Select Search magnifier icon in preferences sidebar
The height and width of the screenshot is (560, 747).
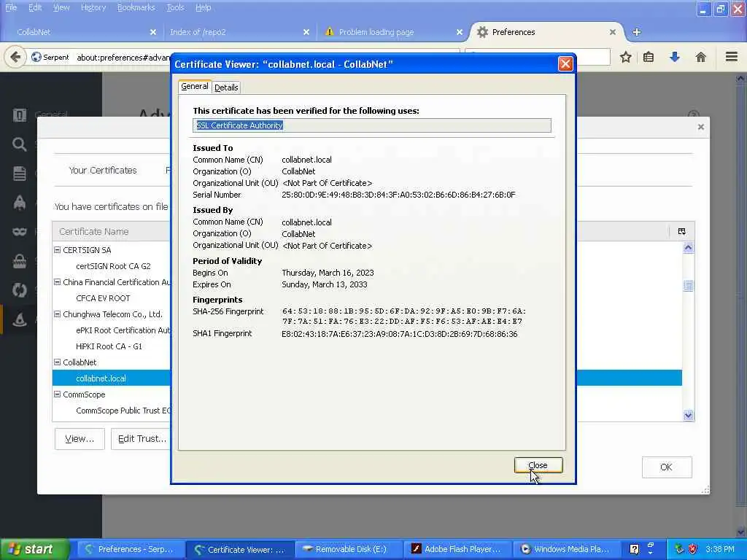pos(20,144)
